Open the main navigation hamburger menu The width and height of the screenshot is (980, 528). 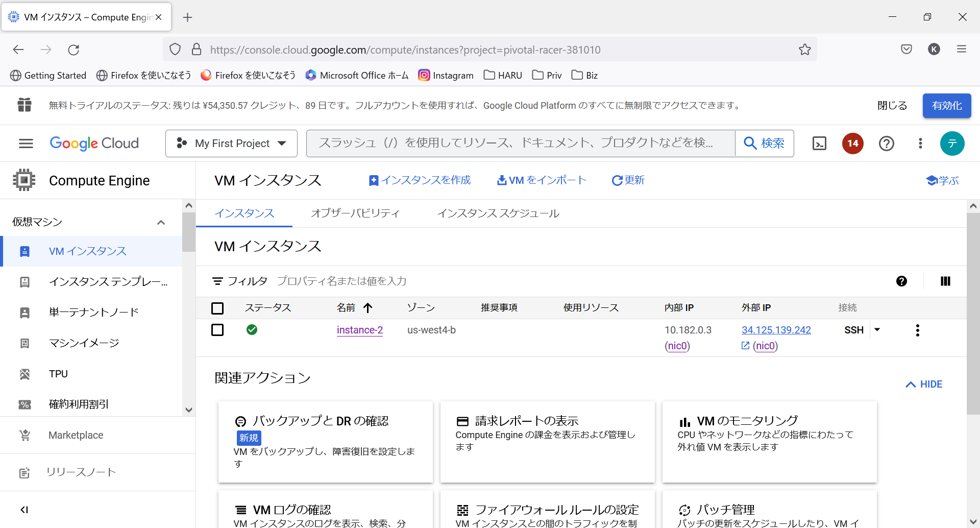pos(26,143)
